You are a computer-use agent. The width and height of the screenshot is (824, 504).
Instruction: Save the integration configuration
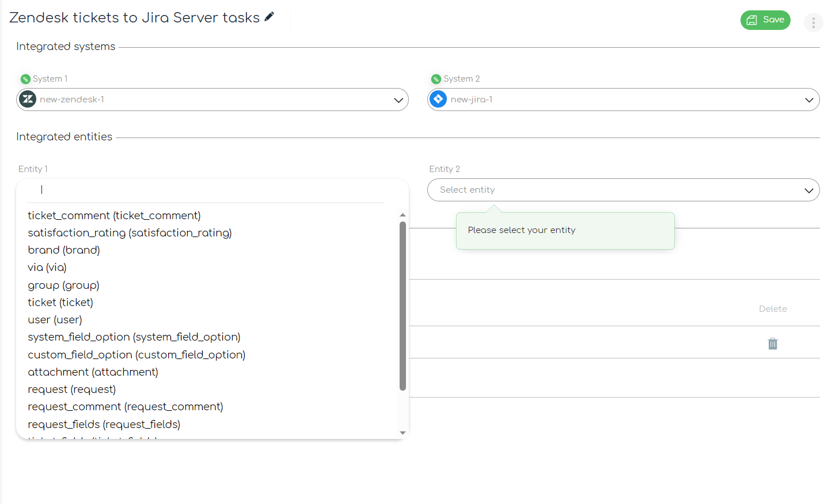tap(765, 20)
